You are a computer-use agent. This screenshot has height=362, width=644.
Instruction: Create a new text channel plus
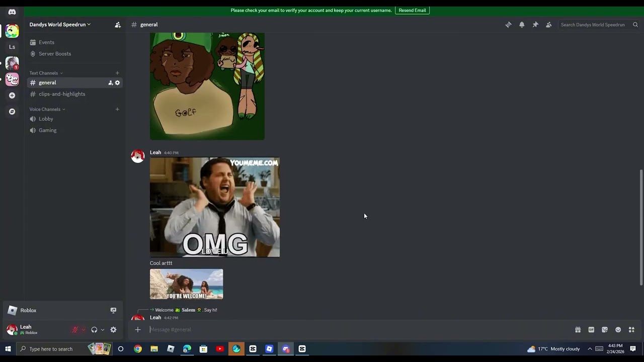117,73
